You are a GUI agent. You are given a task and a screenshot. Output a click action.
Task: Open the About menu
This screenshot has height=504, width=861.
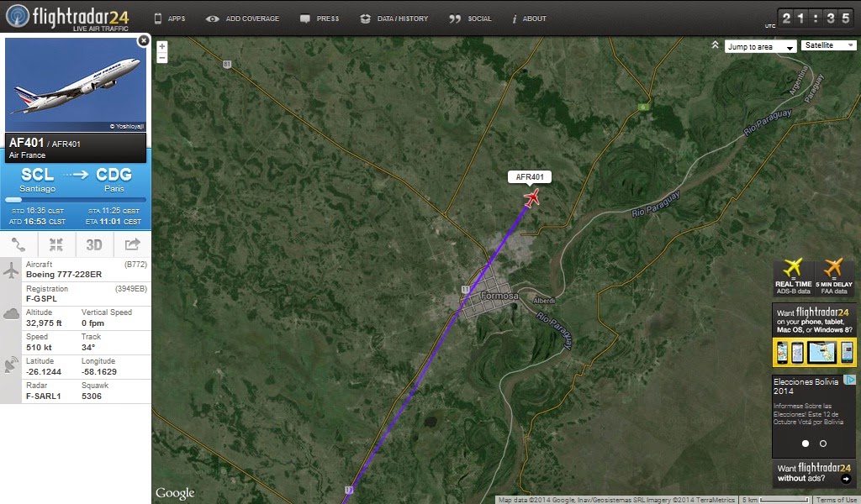tap(530, 18)
